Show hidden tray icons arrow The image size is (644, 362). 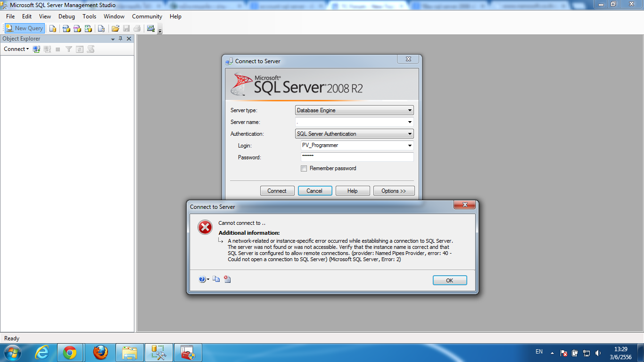(x=552, y=353)
